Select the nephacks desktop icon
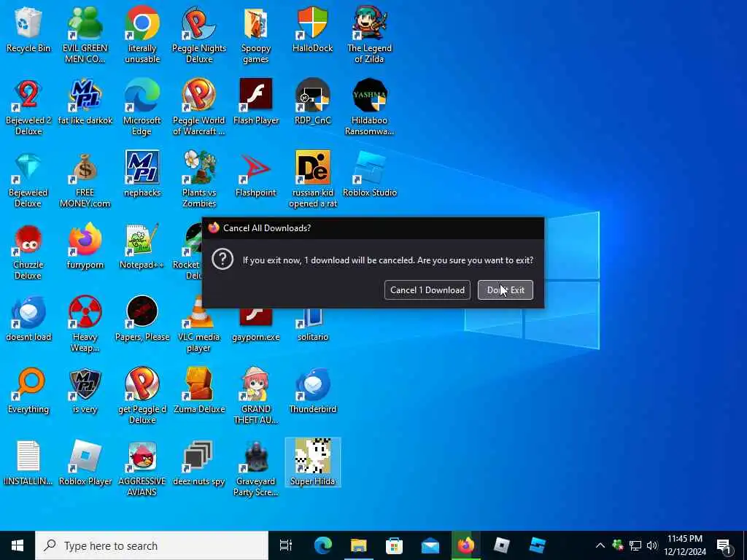Image resolution: width=747 pixels, height=560 pixels. [x=142, y=175]
